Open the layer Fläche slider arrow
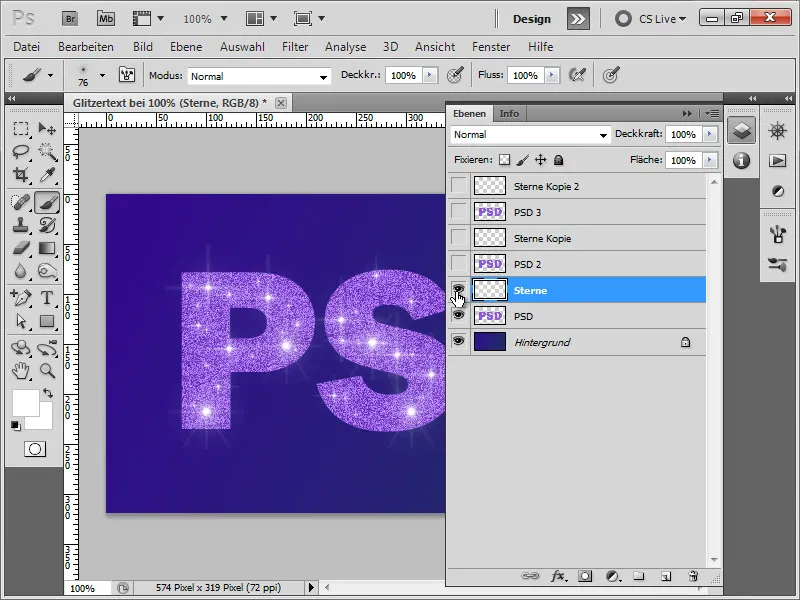The height and width of the screenshot is (600, 800). coord(709,160)
